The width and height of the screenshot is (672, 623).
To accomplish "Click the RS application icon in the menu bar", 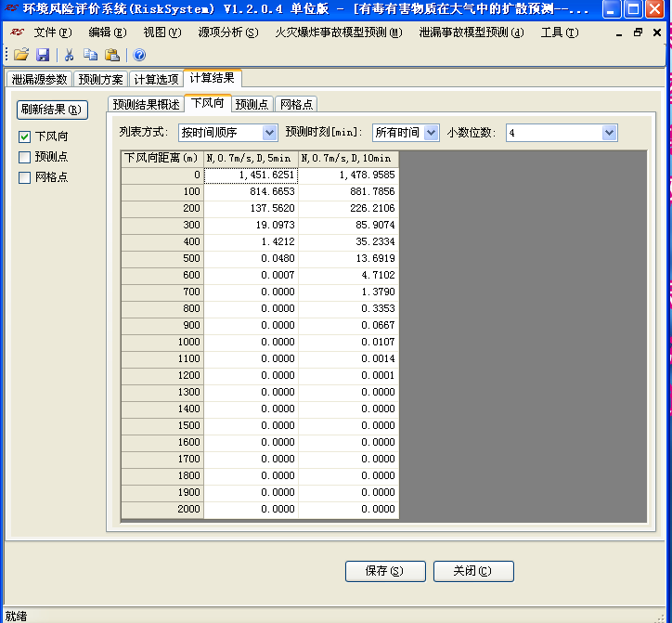I will (17, 32).
